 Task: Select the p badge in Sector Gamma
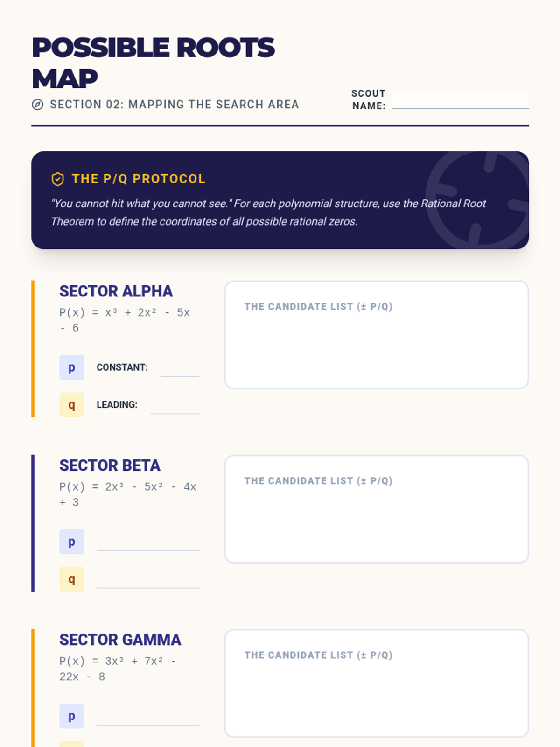71,716
